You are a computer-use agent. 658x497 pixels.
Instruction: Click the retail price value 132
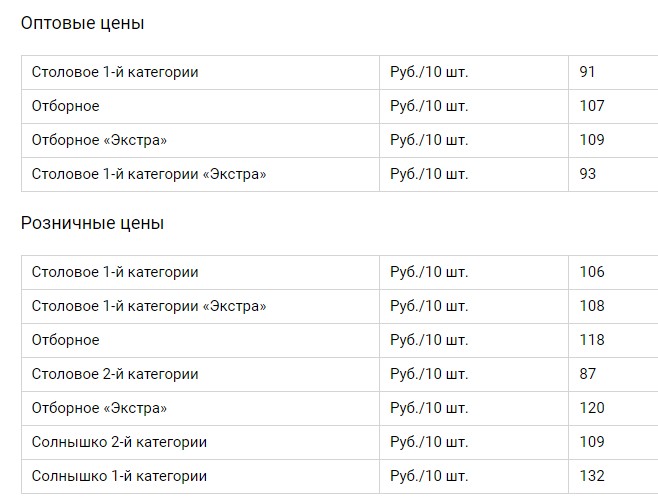592,476
